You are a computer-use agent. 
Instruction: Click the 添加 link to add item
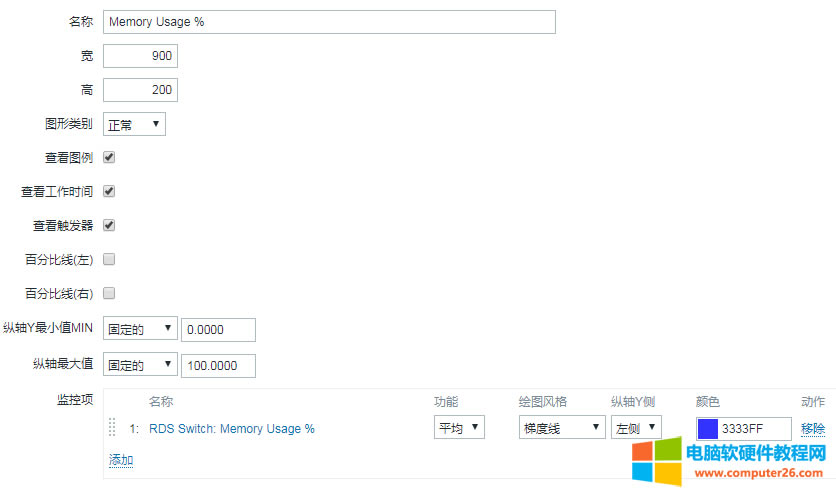[121, 460]
